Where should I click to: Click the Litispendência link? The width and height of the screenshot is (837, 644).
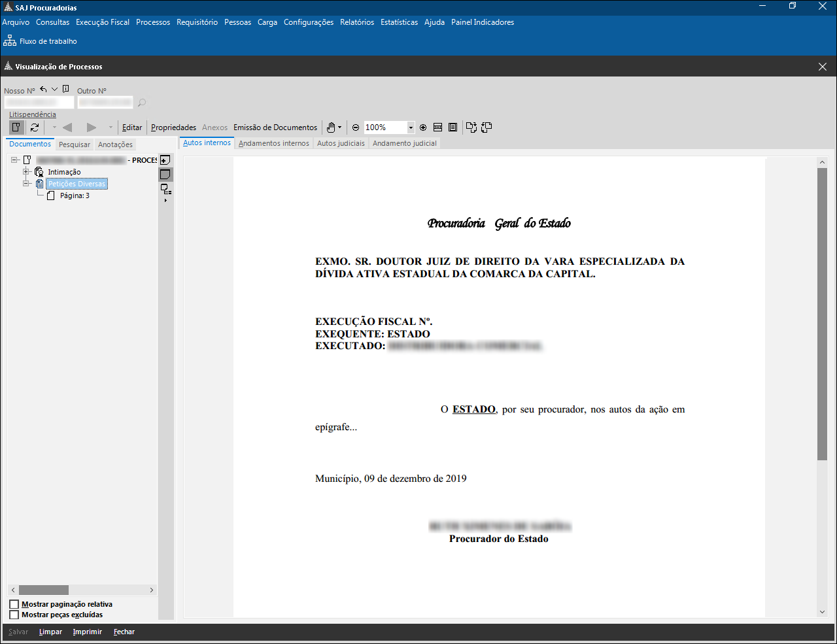[31, 114]
